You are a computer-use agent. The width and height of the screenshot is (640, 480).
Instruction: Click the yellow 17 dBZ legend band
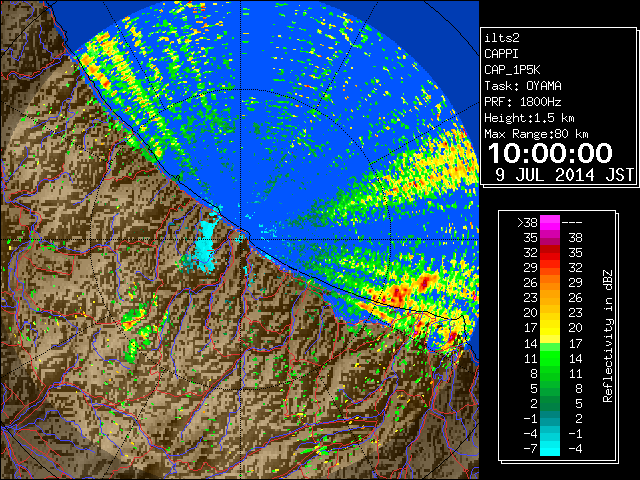pos(550,328)
